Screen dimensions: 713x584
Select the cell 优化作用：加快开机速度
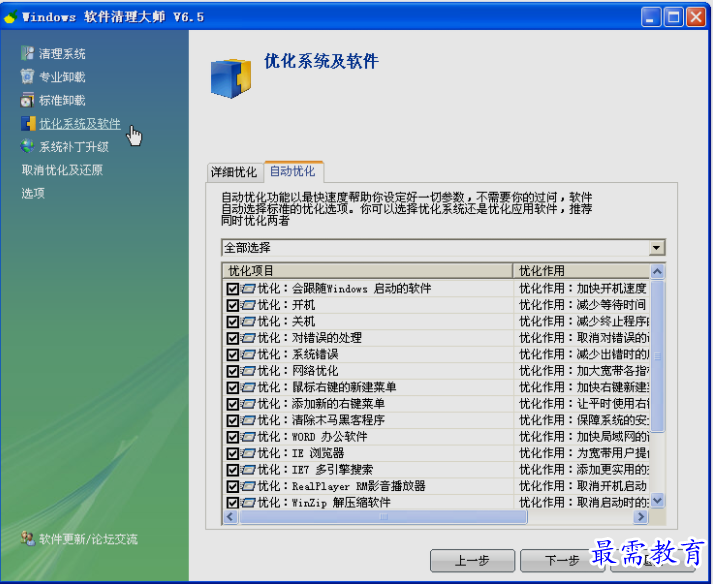[x=582, y=288]
